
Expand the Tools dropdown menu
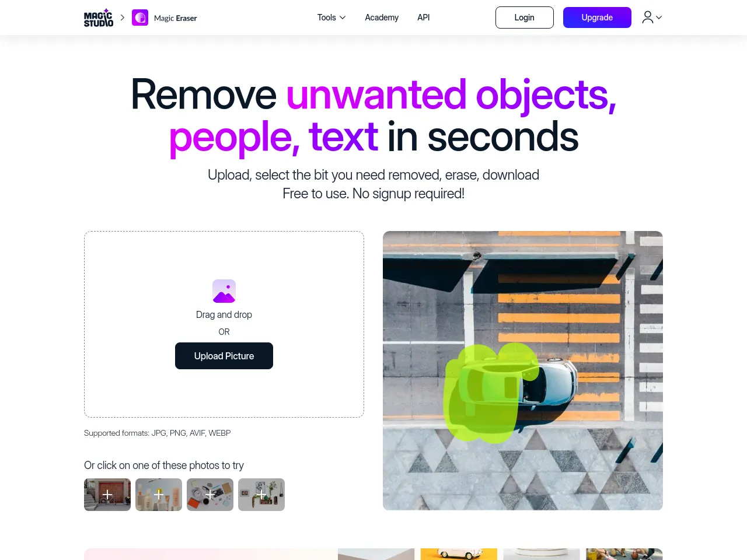[331, 17]
